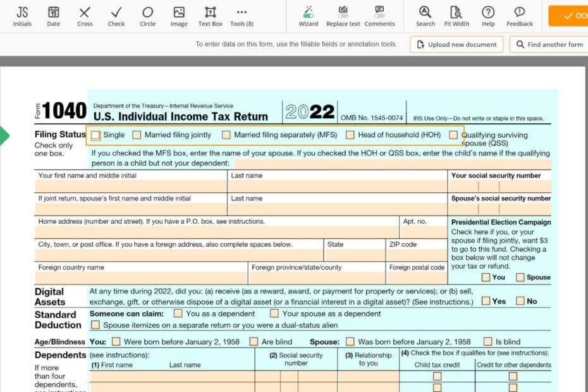Launch the form Wizard

coord(308,16)
